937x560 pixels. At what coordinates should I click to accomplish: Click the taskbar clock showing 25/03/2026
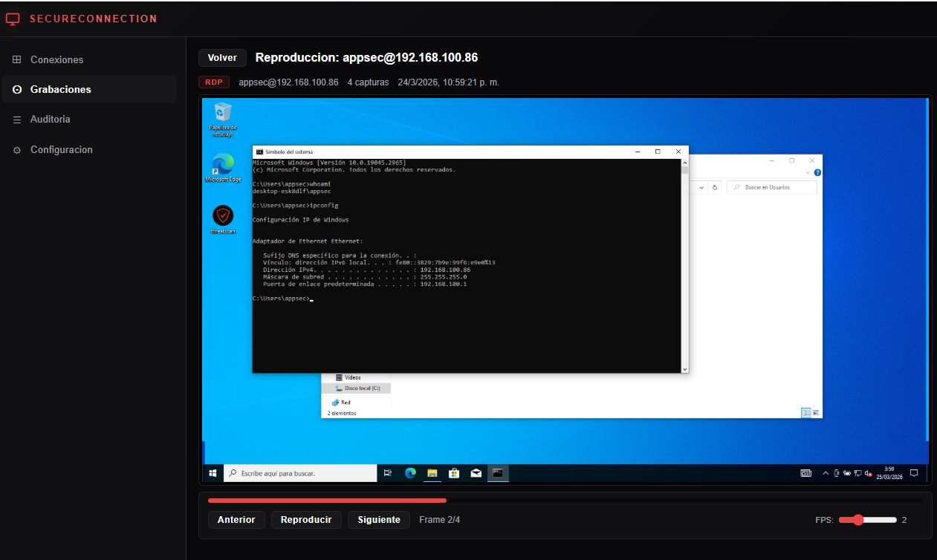point(889,473)
